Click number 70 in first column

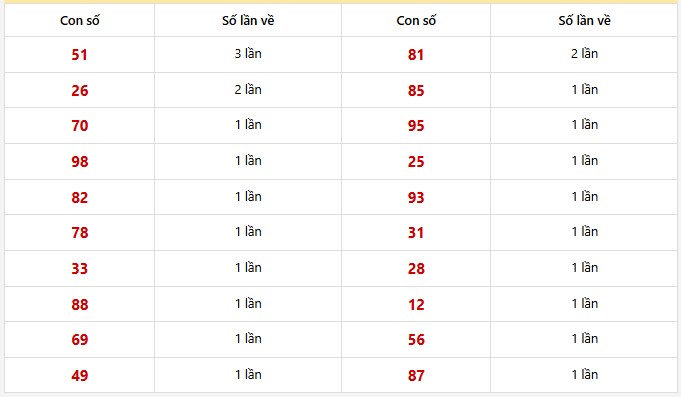[79, 126]
